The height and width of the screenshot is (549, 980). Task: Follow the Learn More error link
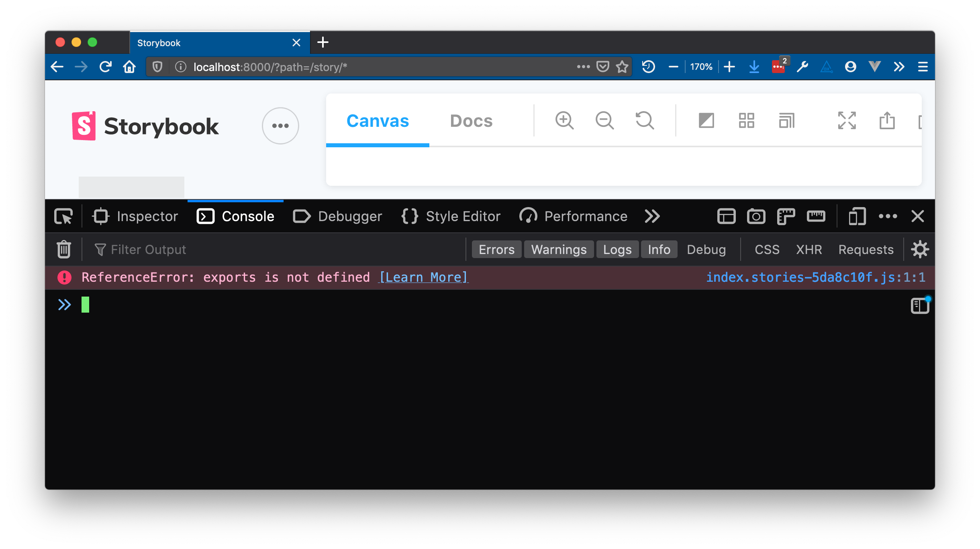[x=423, y=277]
